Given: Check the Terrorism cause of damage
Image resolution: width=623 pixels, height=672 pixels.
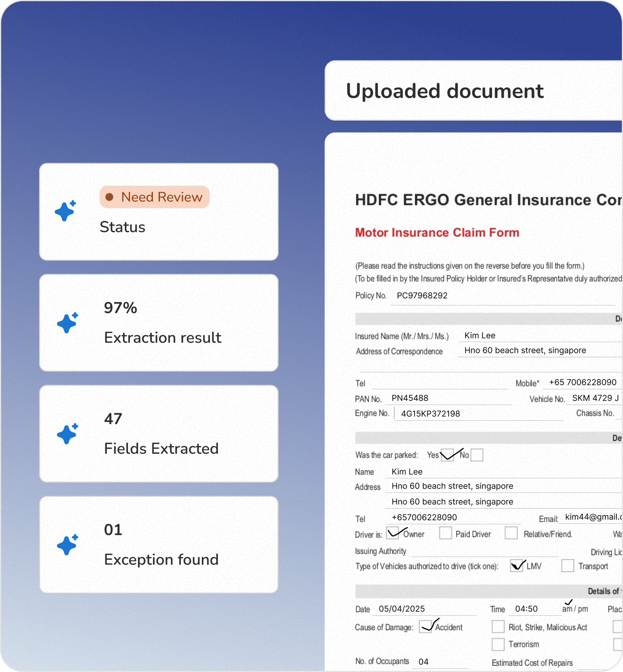Looking at the screenshot, I should click(x=498, y=644).
